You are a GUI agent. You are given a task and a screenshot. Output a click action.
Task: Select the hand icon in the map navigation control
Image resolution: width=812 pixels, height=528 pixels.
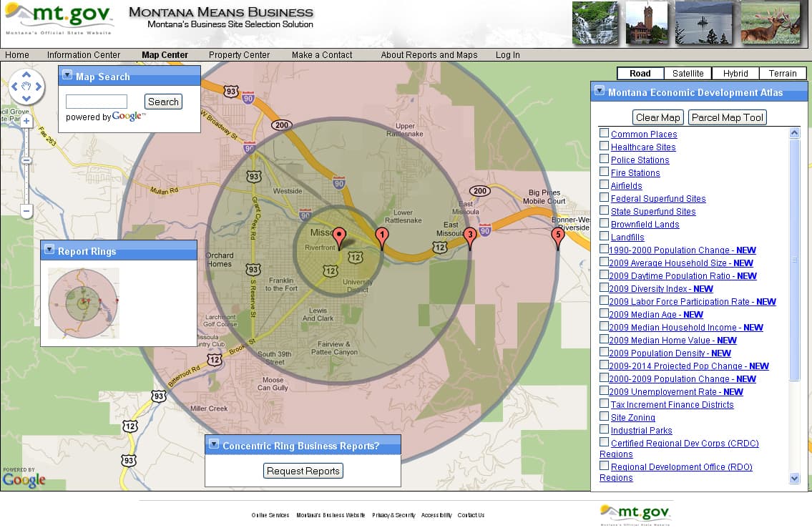(x=26, y=87)
